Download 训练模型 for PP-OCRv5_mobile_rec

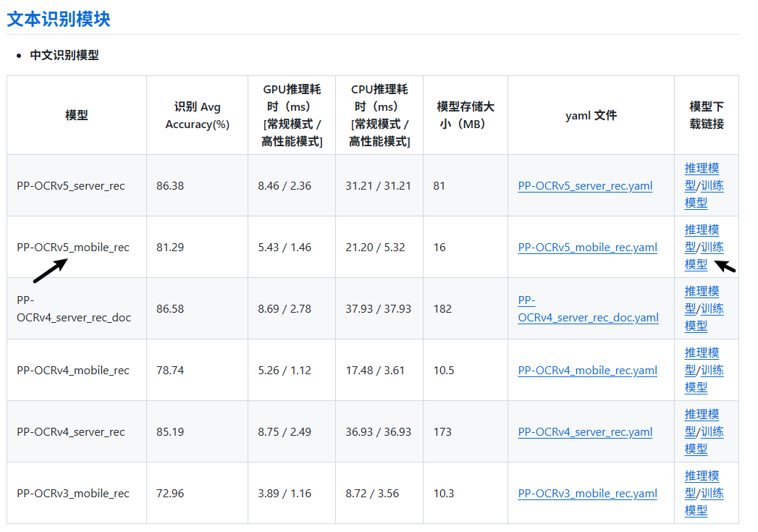point(712,248)
